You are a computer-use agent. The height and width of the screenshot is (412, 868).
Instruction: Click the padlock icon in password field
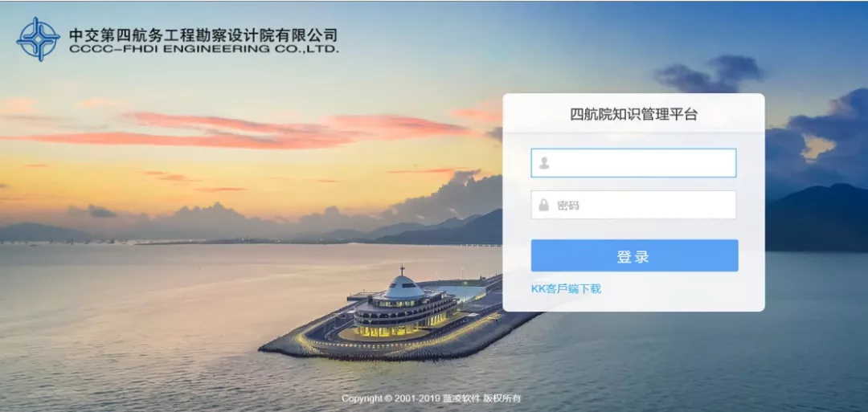(x=544, y=205)
